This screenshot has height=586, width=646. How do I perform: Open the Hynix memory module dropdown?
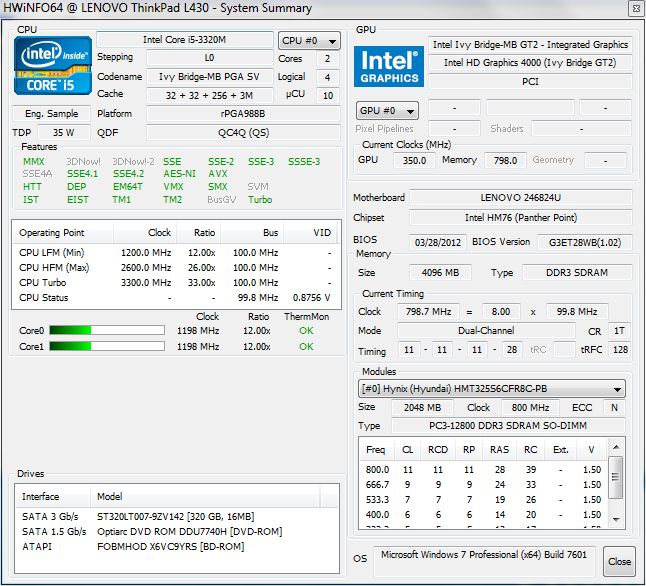pyautogui.click(x=492, y=389)
